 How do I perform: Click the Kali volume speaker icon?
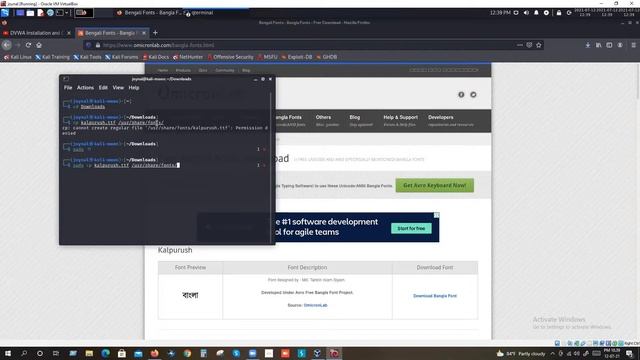[x=526, y=13]
